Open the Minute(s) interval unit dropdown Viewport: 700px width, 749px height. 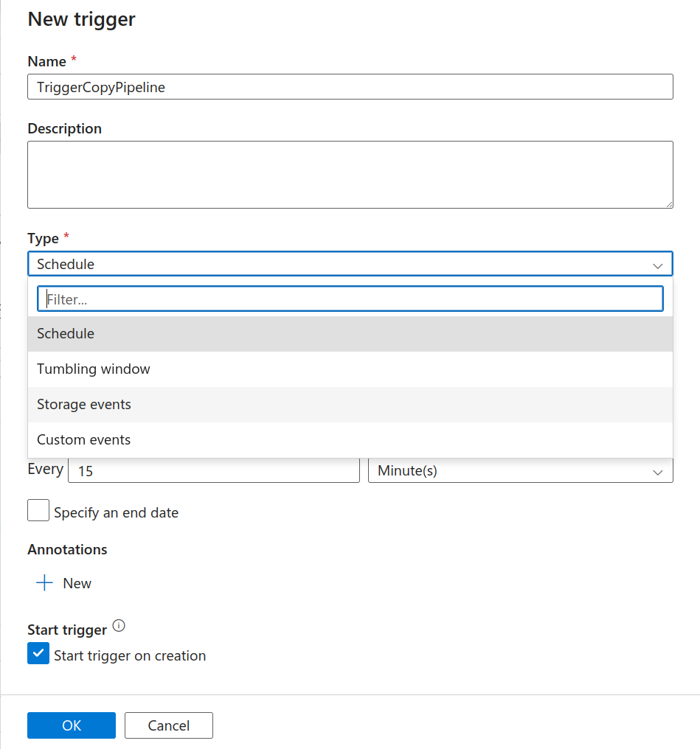(520, 470)
